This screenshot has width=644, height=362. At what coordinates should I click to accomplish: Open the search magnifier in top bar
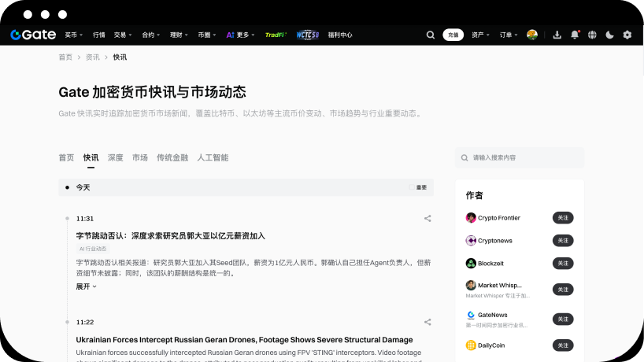pyautogui.click(x=431, y=35)
